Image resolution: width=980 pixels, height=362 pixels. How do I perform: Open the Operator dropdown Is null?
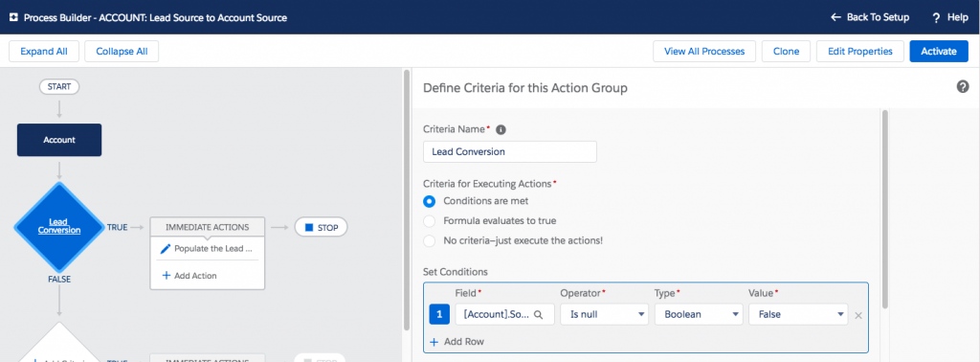tap(604, 314)
